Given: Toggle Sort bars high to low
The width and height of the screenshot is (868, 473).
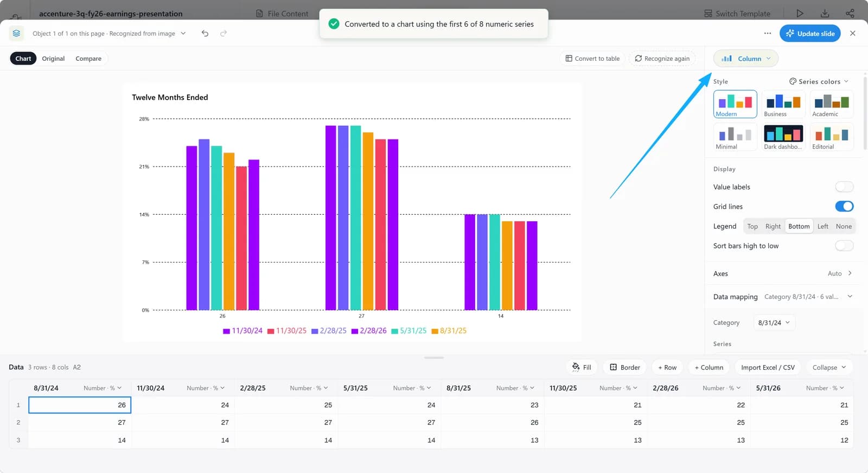Looking at the screenshot, I should click(844, 246).
